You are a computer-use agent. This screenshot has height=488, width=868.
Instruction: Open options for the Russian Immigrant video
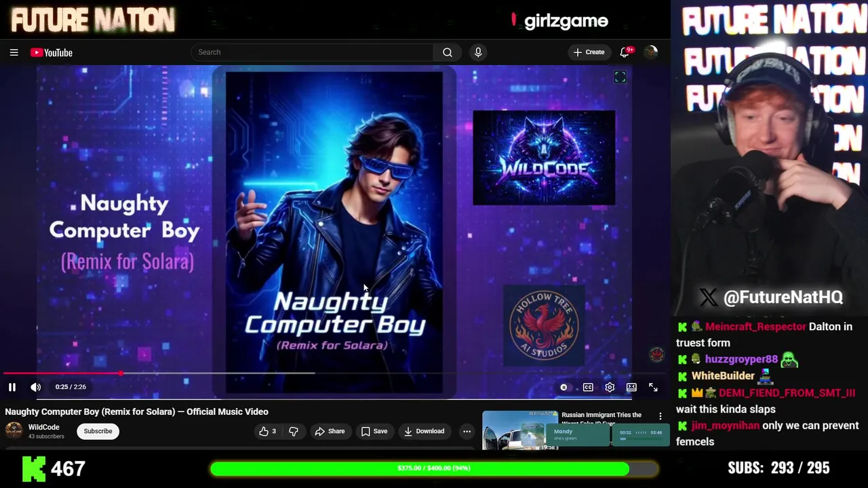click(x=660, y=416)
